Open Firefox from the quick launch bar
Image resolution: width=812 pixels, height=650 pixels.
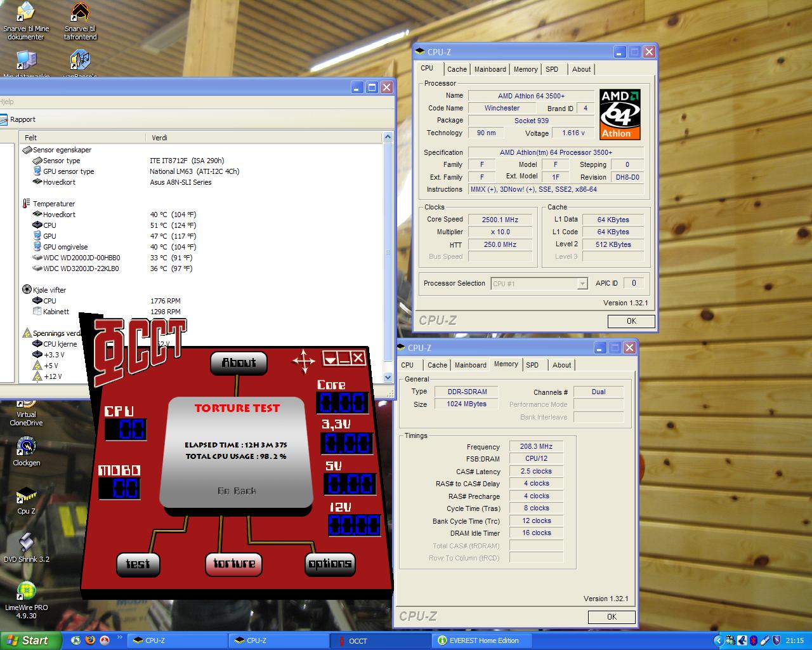point(91,640)
